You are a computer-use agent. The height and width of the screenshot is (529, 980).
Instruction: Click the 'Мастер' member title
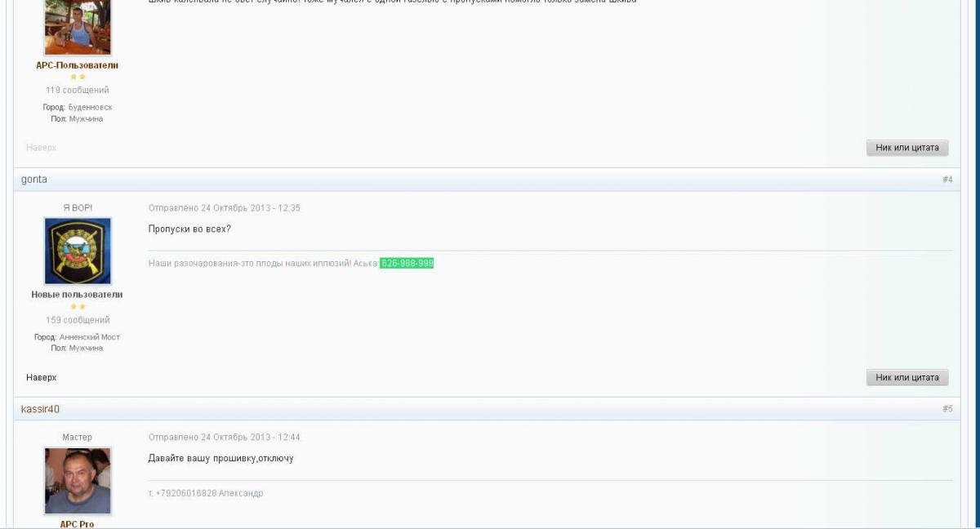coord(78,438)
